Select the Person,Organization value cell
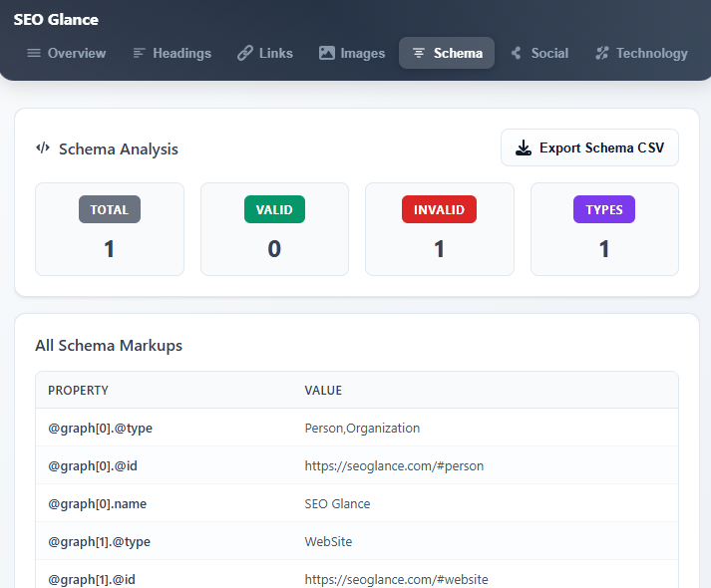 click(362, 429)
